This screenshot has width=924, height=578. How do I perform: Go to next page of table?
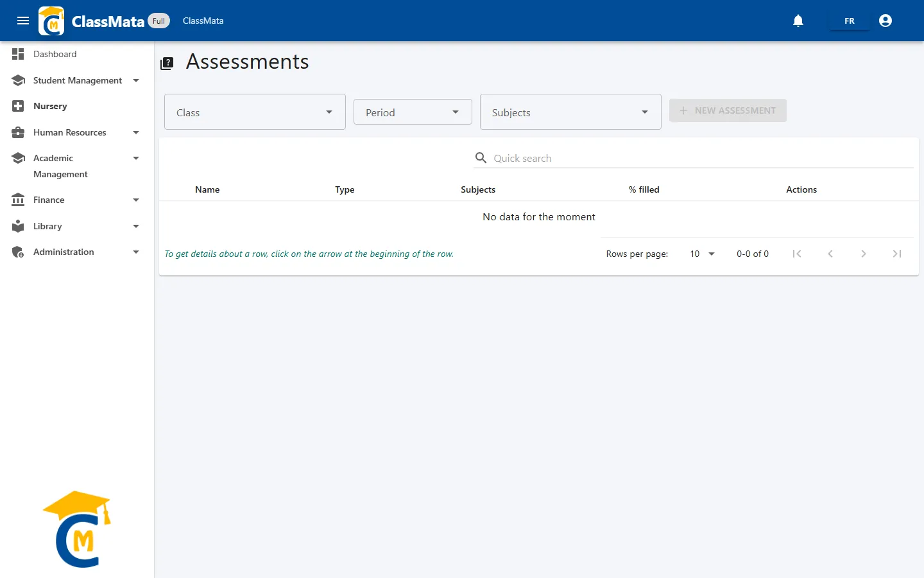864,254
